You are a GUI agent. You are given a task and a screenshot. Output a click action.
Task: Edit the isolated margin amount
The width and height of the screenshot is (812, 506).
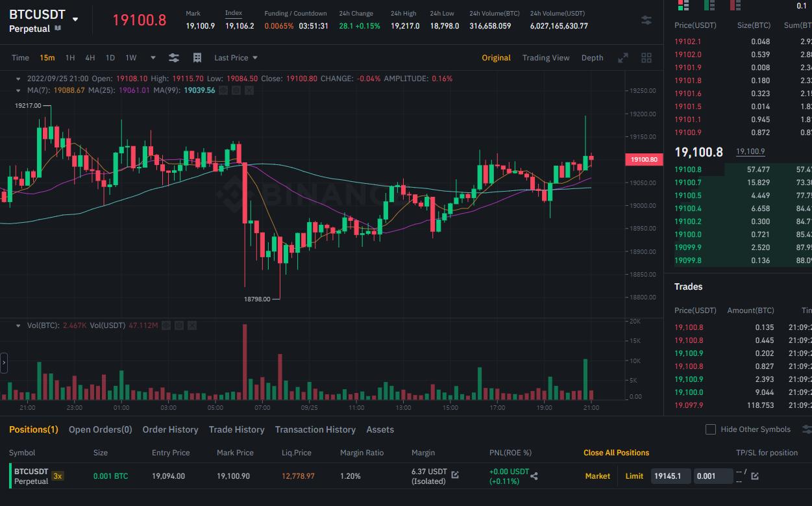tap(455, 475)
